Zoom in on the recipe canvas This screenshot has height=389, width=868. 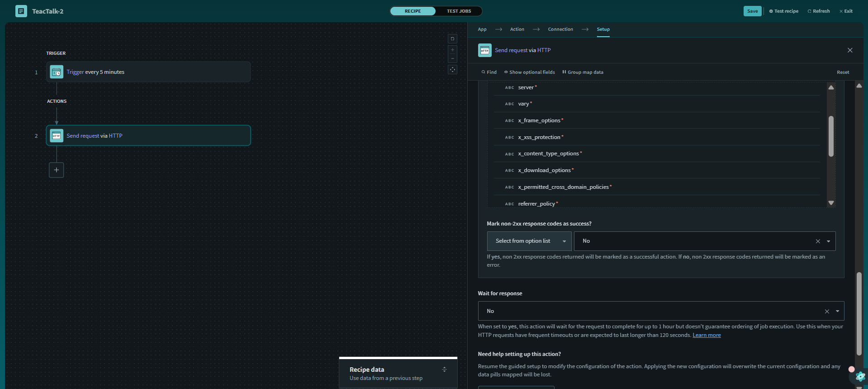452,50
